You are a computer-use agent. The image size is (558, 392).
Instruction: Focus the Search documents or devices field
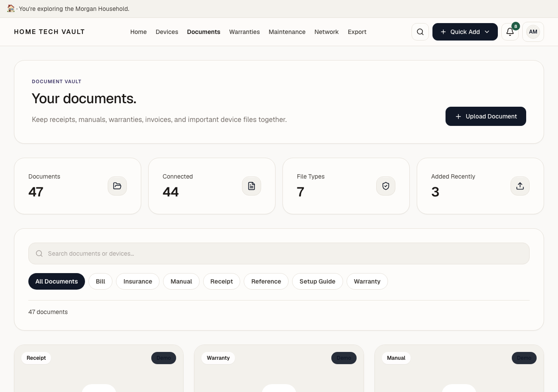279,253
